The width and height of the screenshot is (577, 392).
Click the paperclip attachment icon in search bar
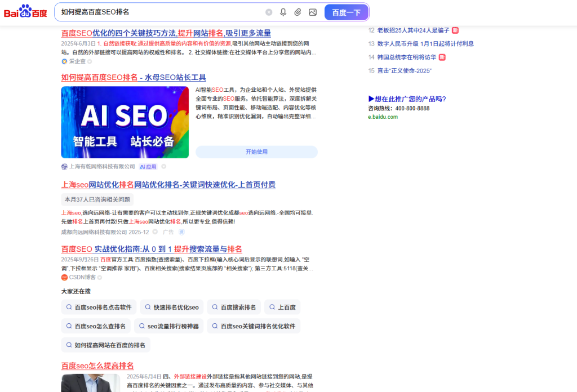[x=298, y=12]
